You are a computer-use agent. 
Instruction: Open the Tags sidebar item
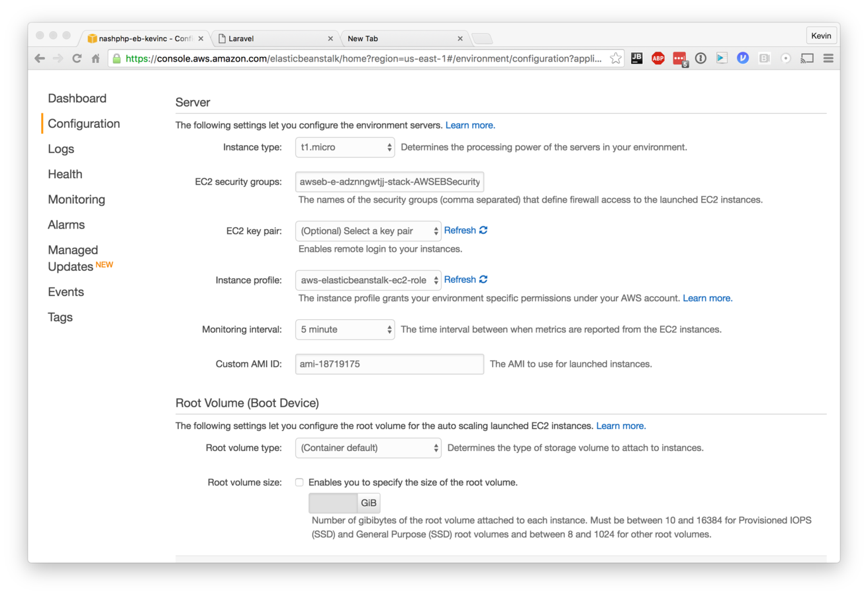tap(60, 317)
